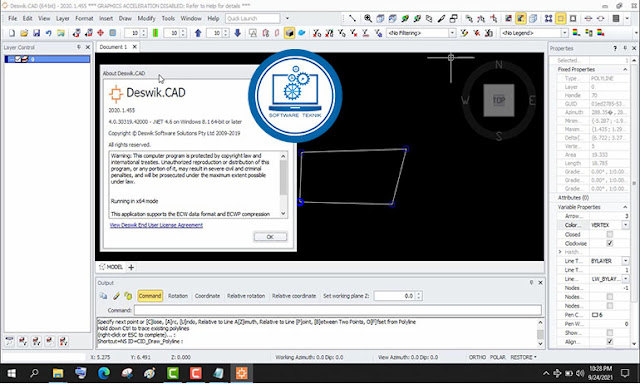
Task: Click the Relative rotation button
Action: [246, 296]
